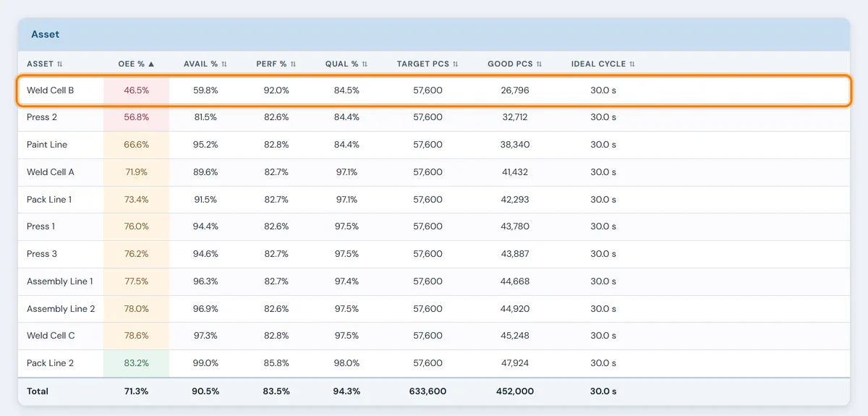
Task: Click the 46.5% OEE cell
Action: pyautogui.click(x=137, y=90)
